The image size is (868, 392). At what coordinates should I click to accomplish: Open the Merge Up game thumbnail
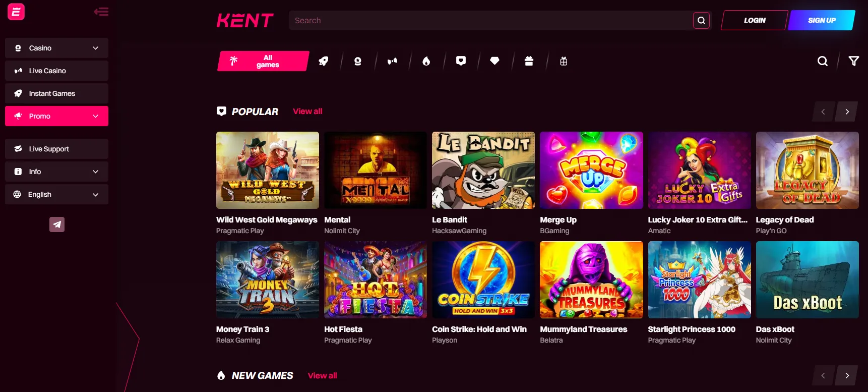tap(591, 170)
